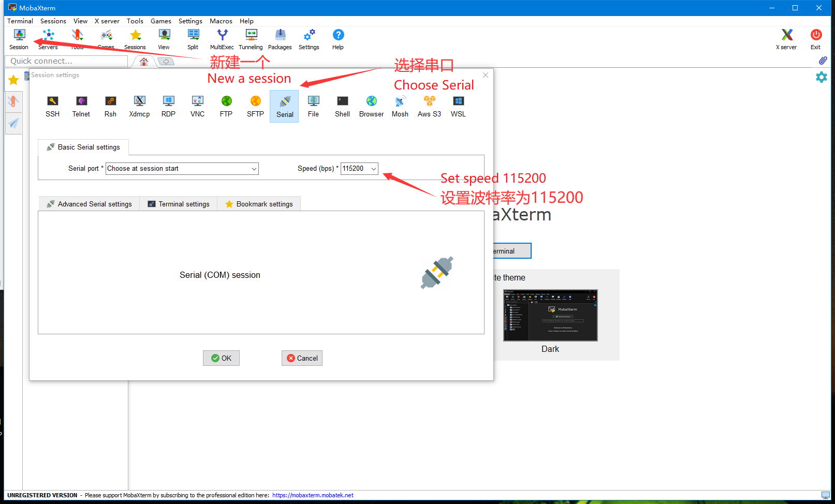
Task: Cancel the session settings dialog
Action: (x=302, y=358)
